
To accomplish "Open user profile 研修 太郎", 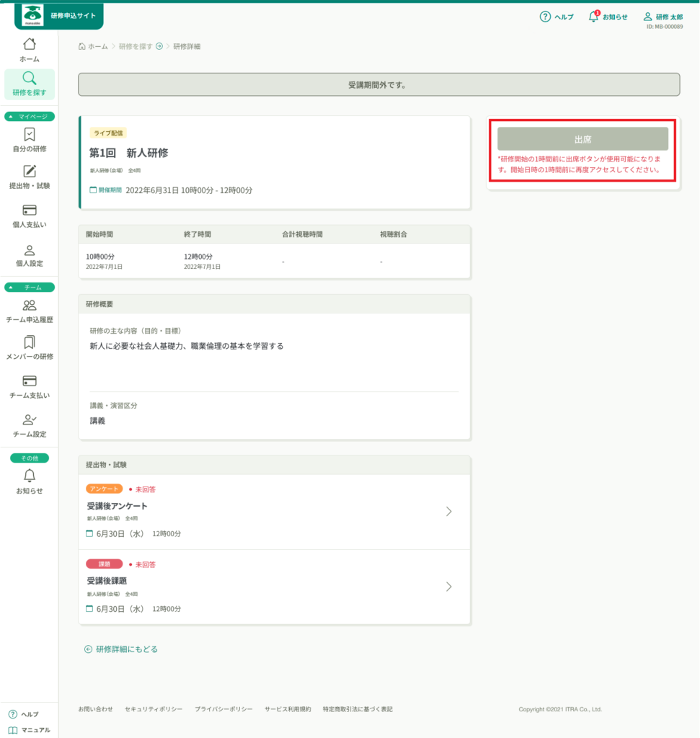I will click(663, 17).
